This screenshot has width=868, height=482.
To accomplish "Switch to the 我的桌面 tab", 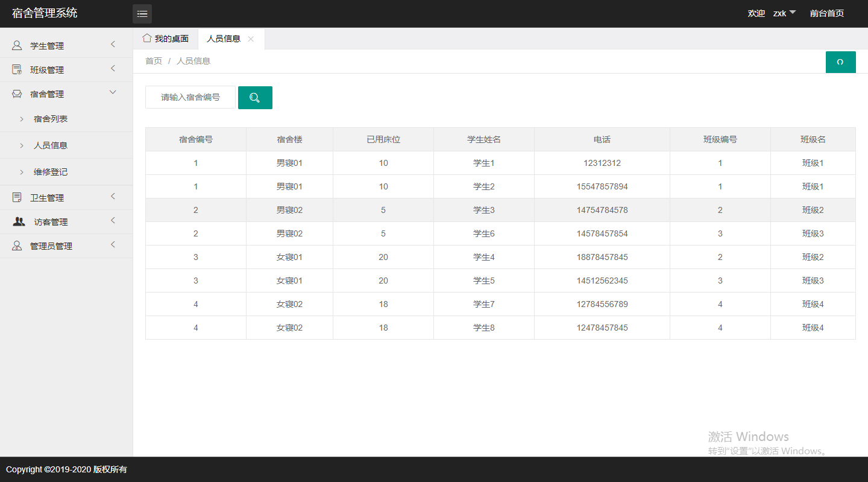I will (166, 39).
